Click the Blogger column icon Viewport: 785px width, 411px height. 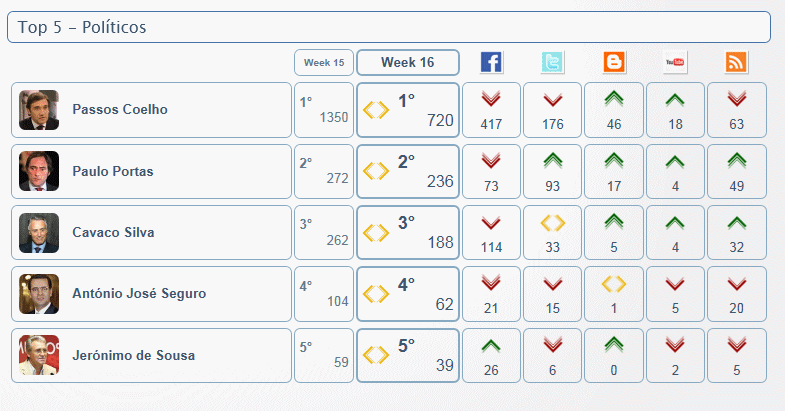pos(614,62)
